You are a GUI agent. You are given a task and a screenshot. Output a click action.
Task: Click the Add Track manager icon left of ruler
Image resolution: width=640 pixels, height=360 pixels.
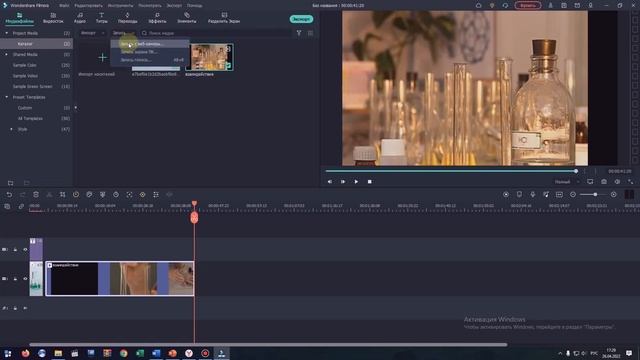click(x=7, y=207)
